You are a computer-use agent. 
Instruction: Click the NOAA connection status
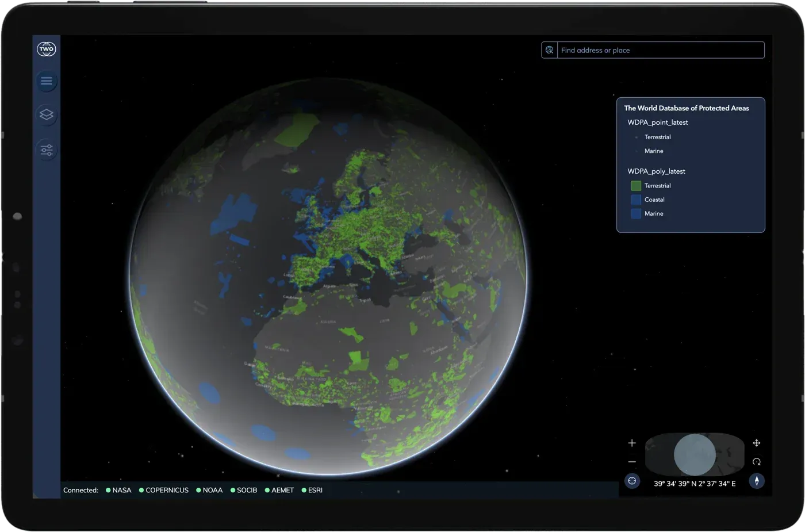tap(209, 490)
